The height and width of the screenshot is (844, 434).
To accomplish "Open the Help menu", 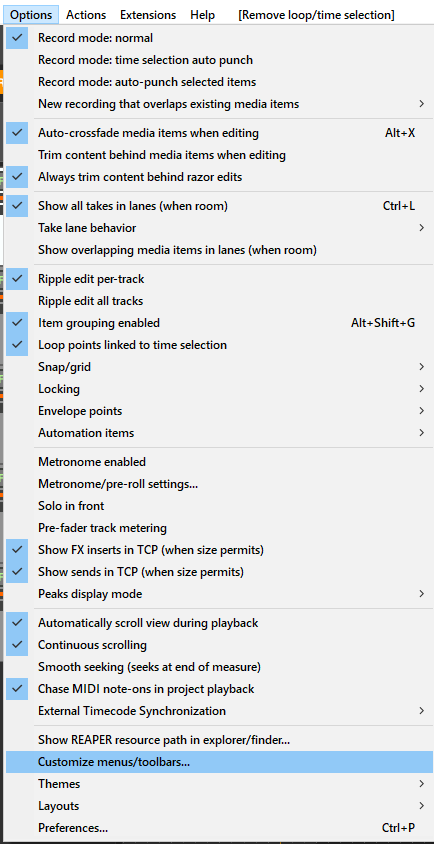I will point(202,15).
